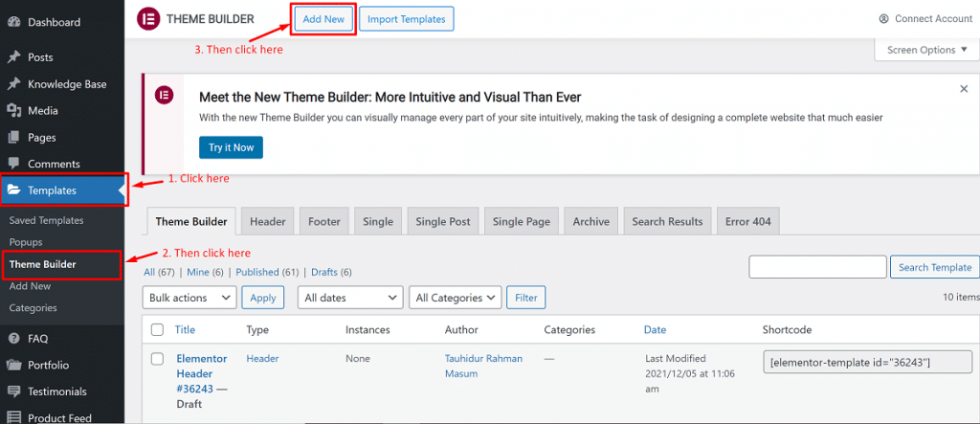
Task: Tick the select-all checkbox in table header
Action: [158, 329]
